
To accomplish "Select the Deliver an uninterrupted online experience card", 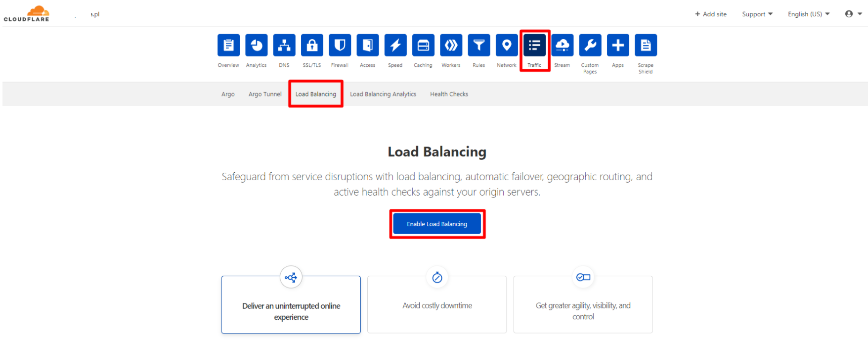I will tap(291, 305).
